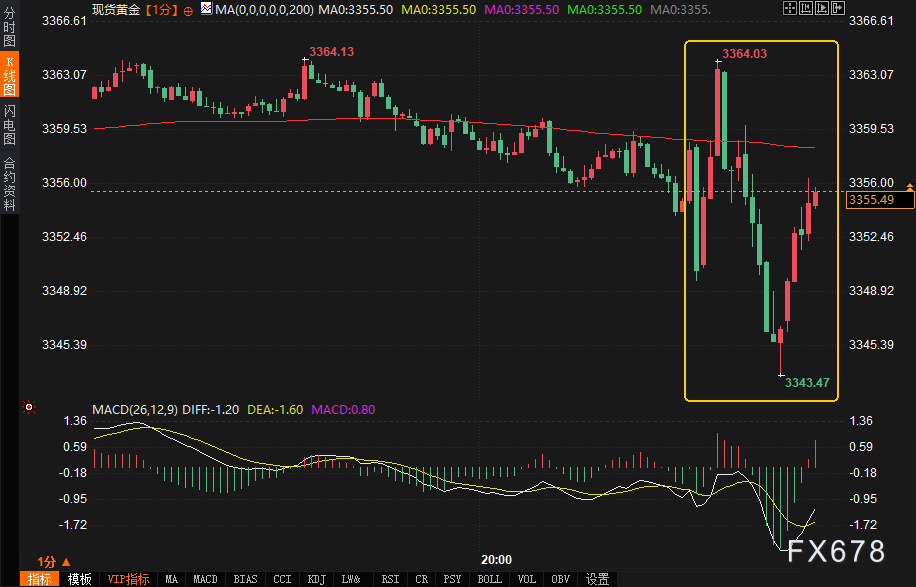Open 合约资料 contract information tab

(9, 184)
